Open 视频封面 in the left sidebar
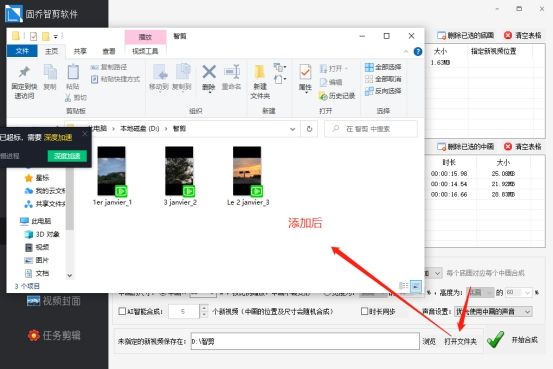This screenshot has width=553, height=369. pyautogui.click(x=54, y=301)
